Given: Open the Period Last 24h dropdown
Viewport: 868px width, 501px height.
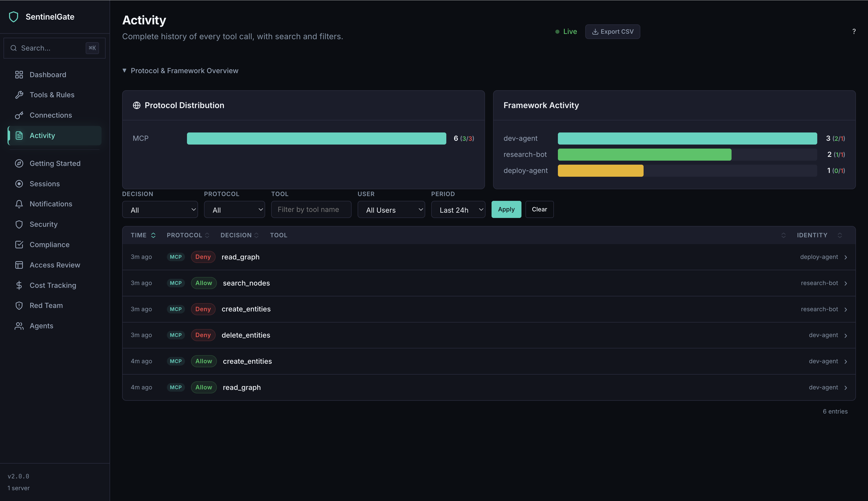Looking at the screenshot, I should point(458,210).
